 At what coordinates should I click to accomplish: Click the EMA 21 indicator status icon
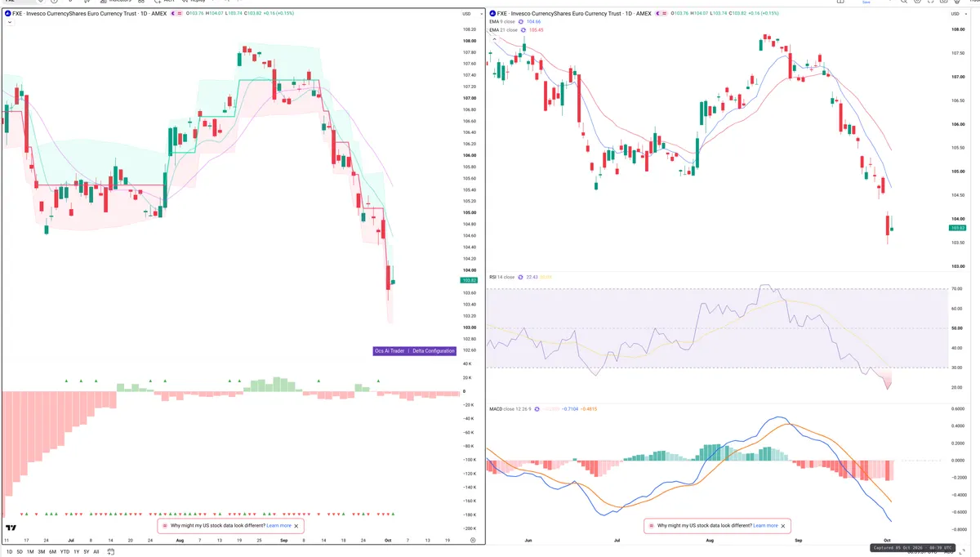click(523, 30)
